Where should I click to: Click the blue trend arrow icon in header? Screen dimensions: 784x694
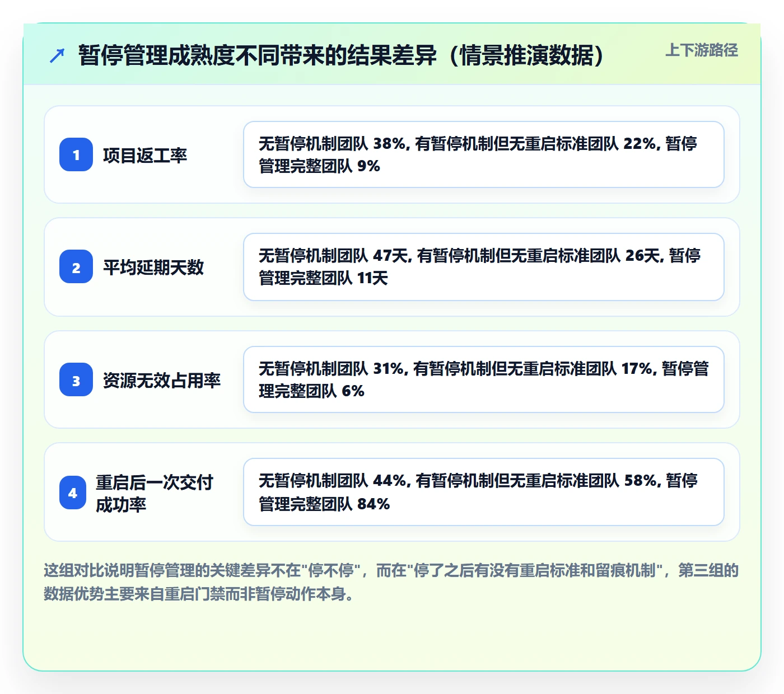pos(57,55)
